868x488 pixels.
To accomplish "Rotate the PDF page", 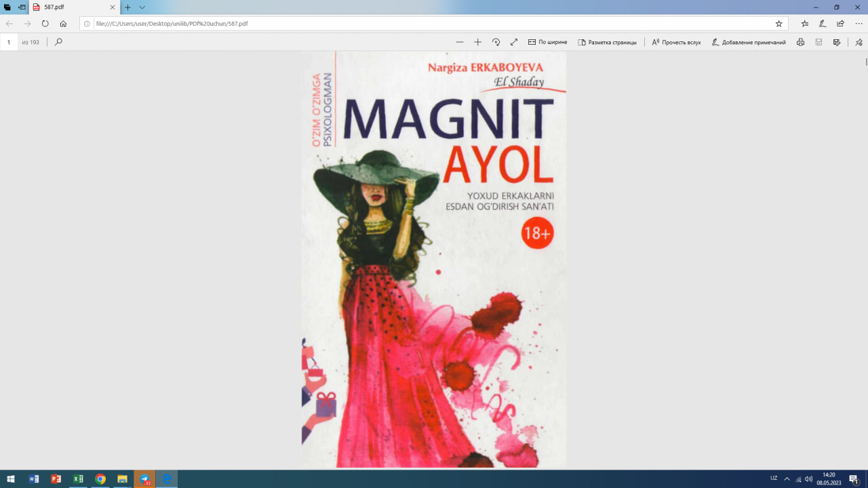I will point(496,41).
